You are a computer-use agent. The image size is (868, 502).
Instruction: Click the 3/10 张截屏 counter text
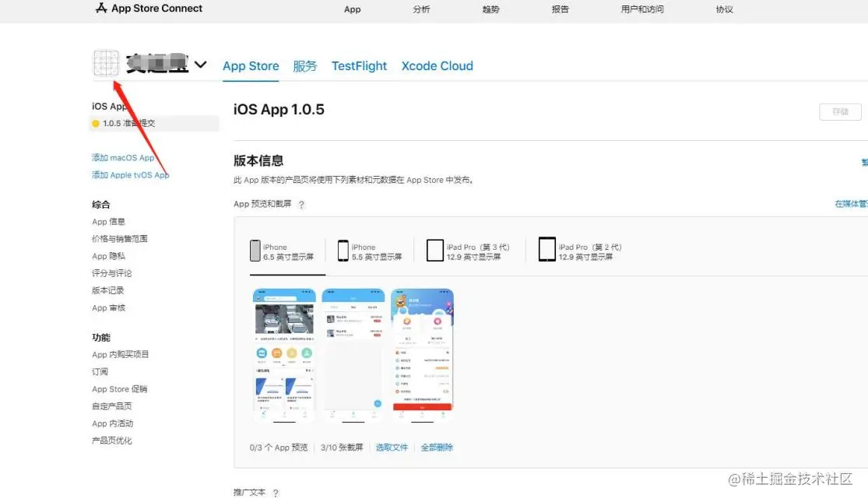coord(342,448)
